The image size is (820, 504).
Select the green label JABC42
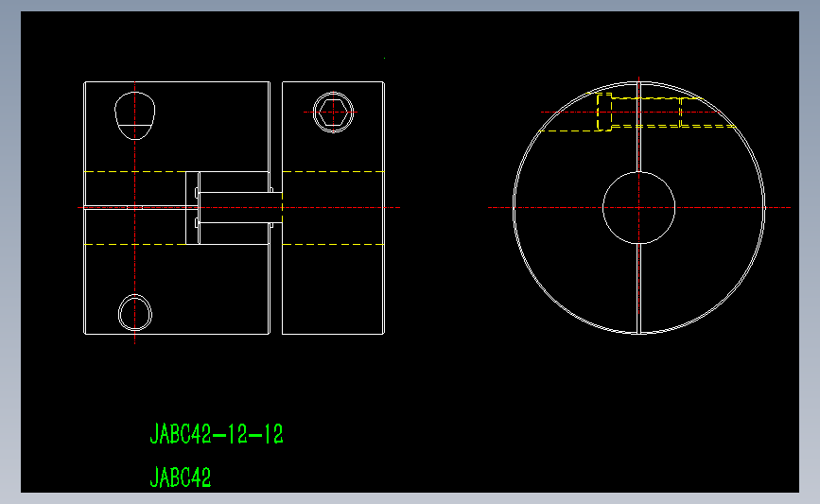click(x=181, y=477)
